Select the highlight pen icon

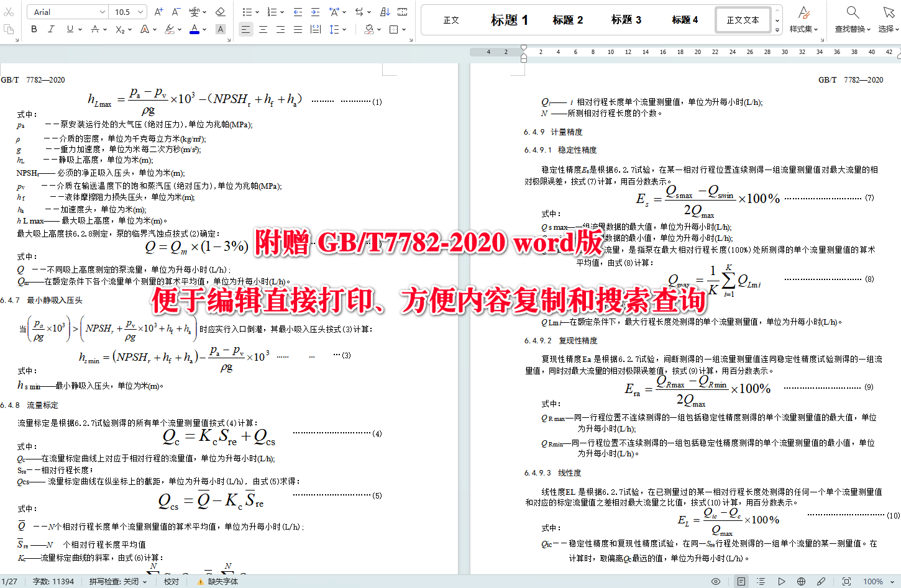coord(169,29)
